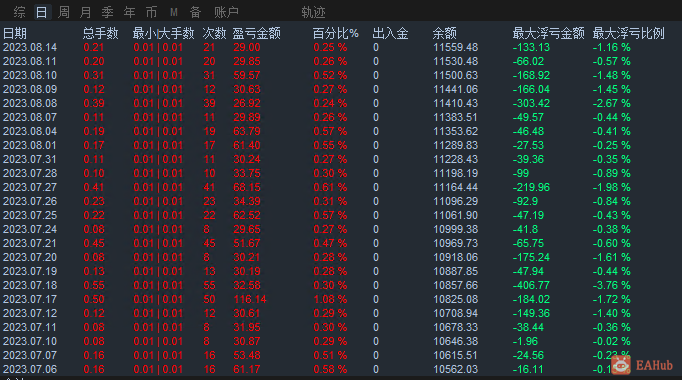Click the 次数 column header
Image resolution: width=682 pixels, height=380 pixels.
click(x=214, y=33)
